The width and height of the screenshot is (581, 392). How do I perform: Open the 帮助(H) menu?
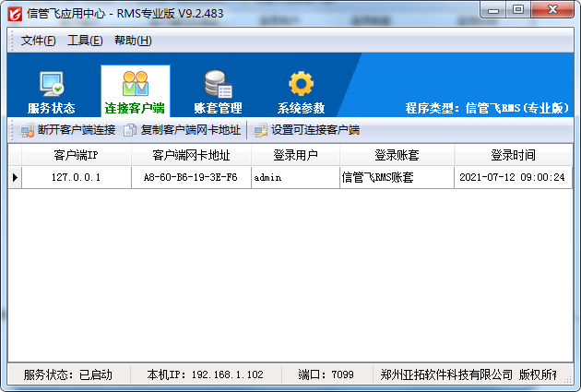132,41
